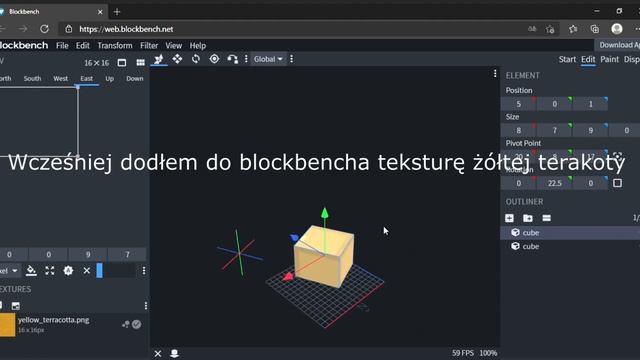Viewport: 640px width, 360px height.
Task: Click the Position Z field showing 1
Action: click(x=590, y=104)
